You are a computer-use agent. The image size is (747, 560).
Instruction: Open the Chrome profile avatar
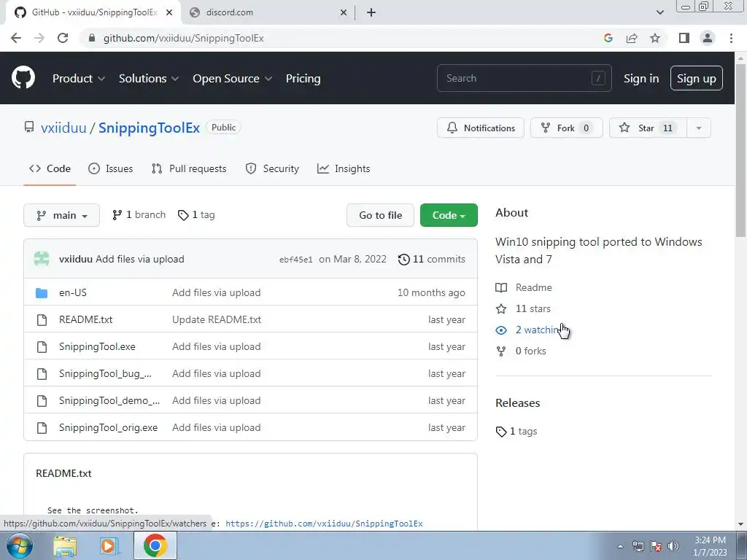(x=708, y=38)
